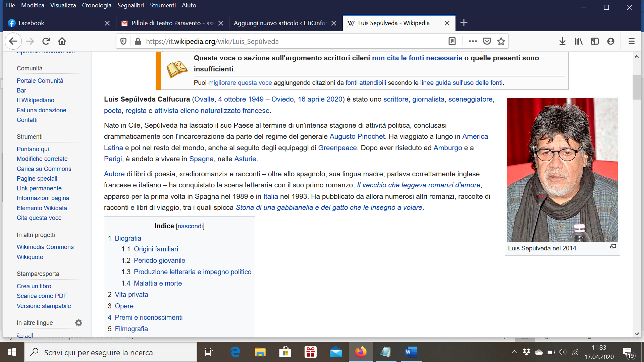This screenshot has height=362, width=644.
Task: Close the Pillole di Teatro Paravento tab
Action: (221, 23)
